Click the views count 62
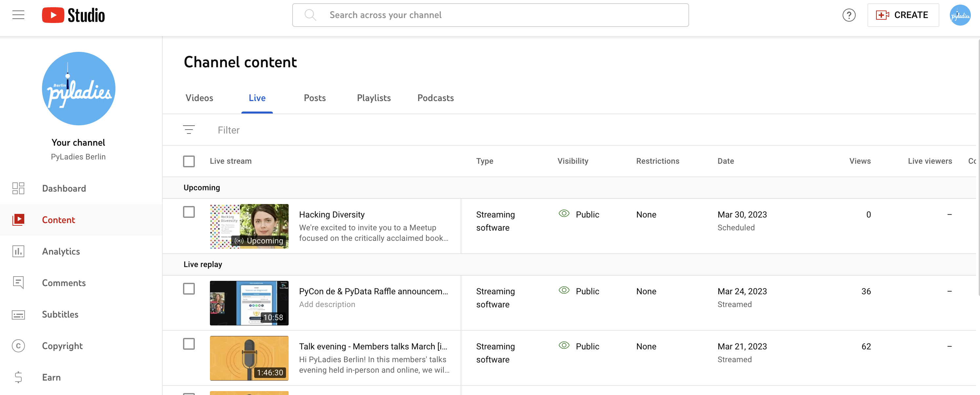The image size is (980, 395). point(866,347)
